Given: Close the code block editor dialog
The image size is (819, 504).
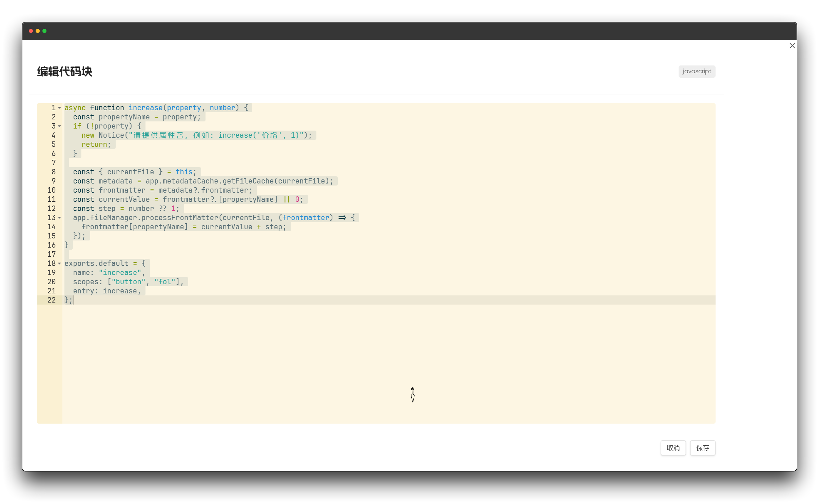Looking at the screenshot, I should [792, 46].
